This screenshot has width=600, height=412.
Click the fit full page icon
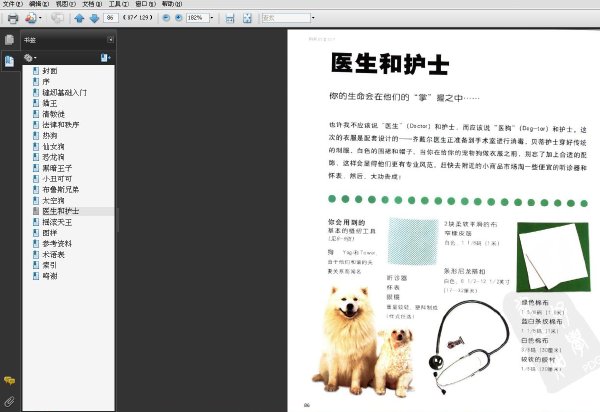(x=247, y=18)
